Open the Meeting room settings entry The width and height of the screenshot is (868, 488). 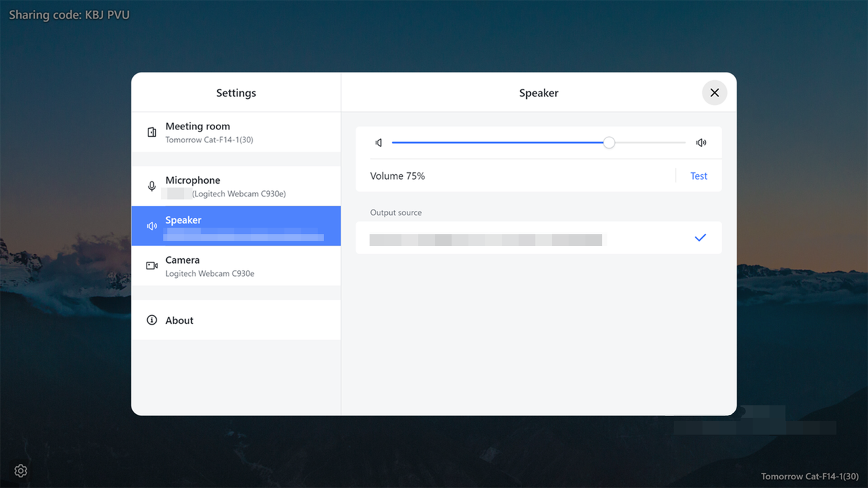click(236, 132)
